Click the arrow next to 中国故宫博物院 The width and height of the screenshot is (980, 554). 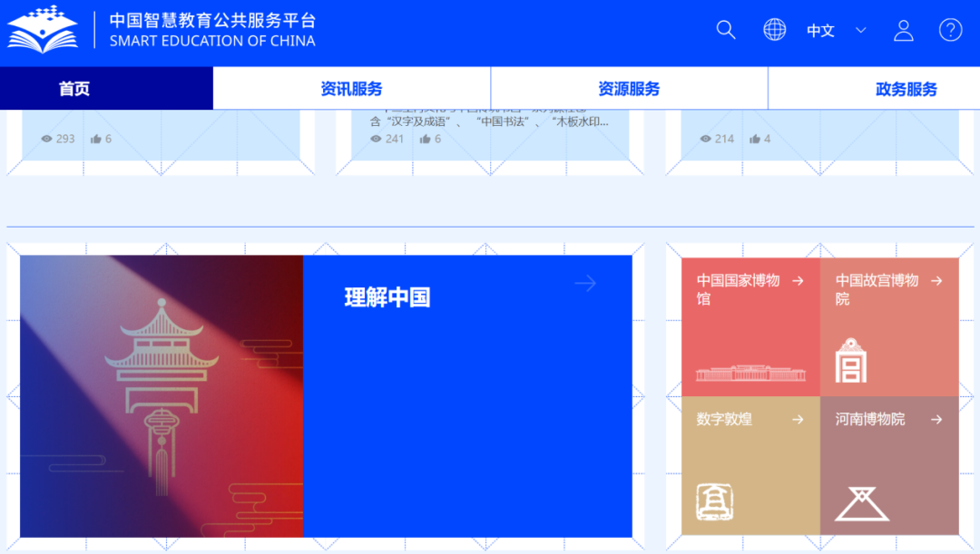tap(936, 281)
